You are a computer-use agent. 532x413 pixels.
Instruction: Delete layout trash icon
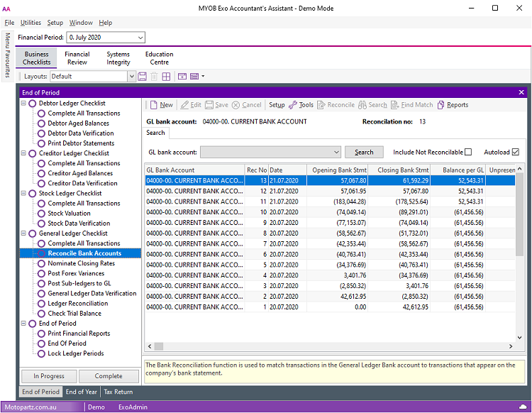coord(154,77)
